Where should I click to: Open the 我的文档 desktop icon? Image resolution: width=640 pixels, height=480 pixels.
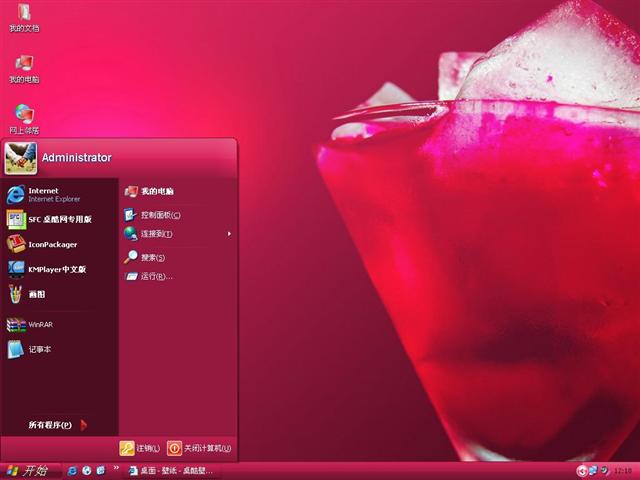tap(24, 18)
